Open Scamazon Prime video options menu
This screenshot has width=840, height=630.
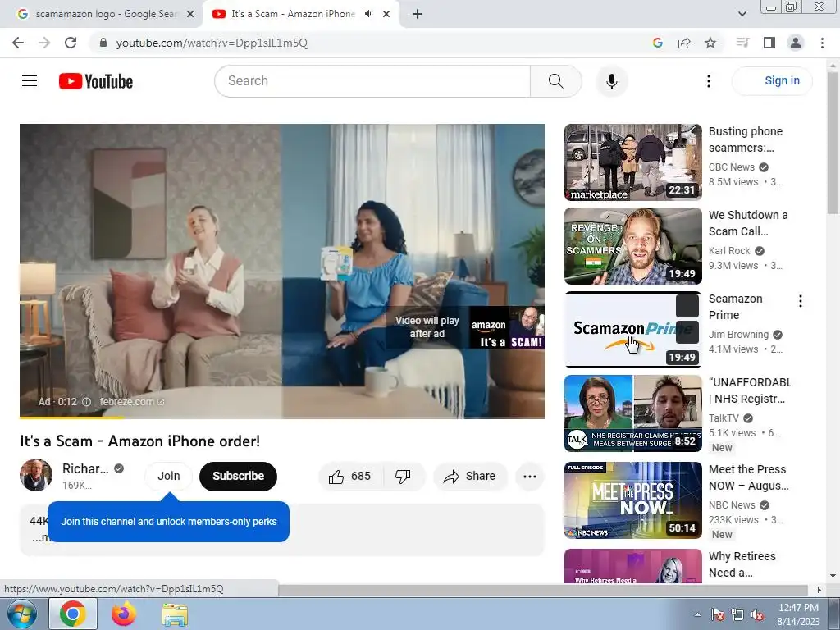[x=801, y=301]
